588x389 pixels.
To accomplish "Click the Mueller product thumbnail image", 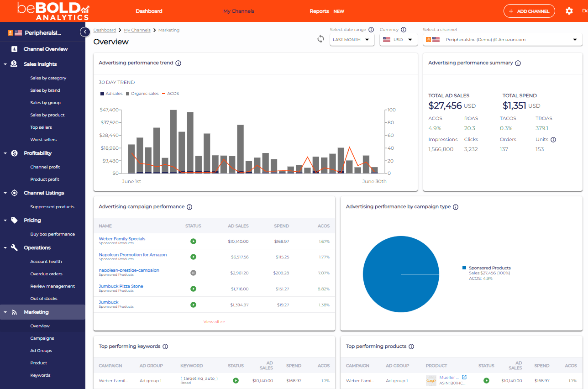I will [431, 381].
